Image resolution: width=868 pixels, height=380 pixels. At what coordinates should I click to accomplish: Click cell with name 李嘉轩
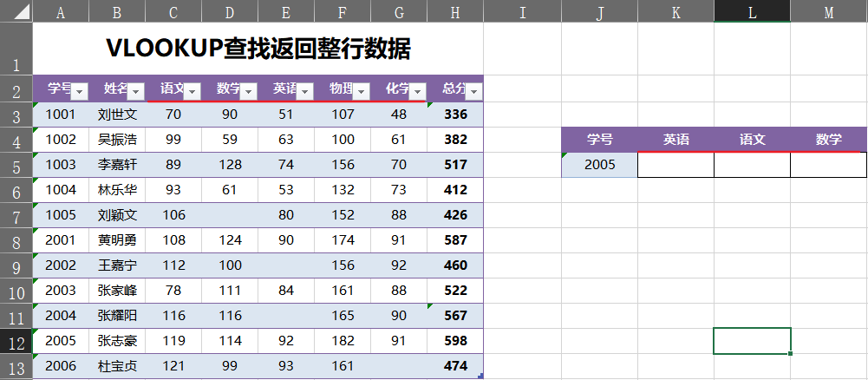[x=117, y=165]
